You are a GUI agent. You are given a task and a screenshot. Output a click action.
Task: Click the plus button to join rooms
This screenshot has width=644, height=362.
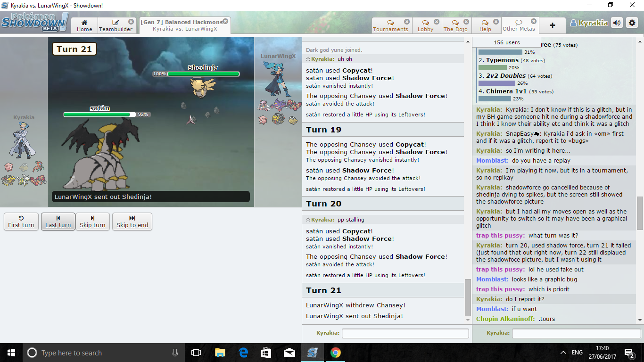click(x=553, y=25)
